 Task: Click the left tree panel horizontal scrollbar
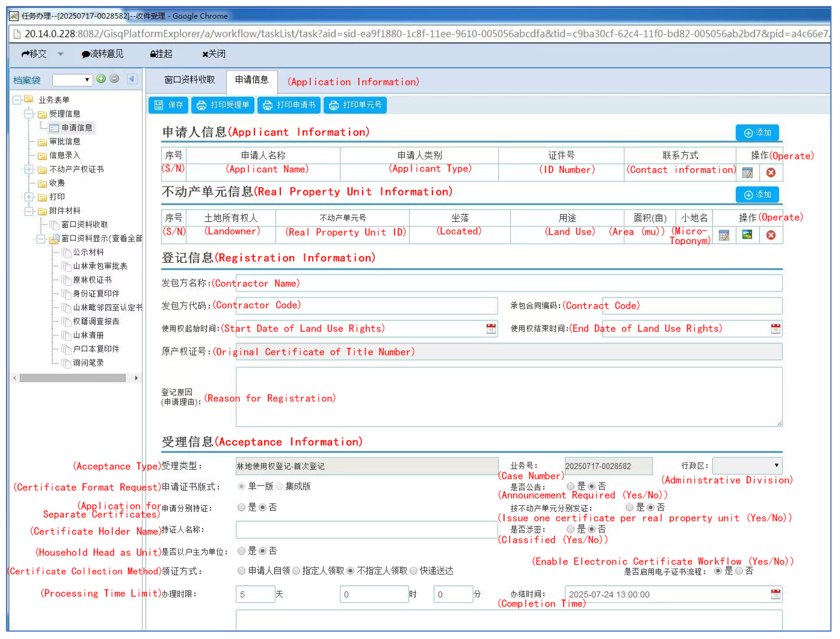(72, 378)
